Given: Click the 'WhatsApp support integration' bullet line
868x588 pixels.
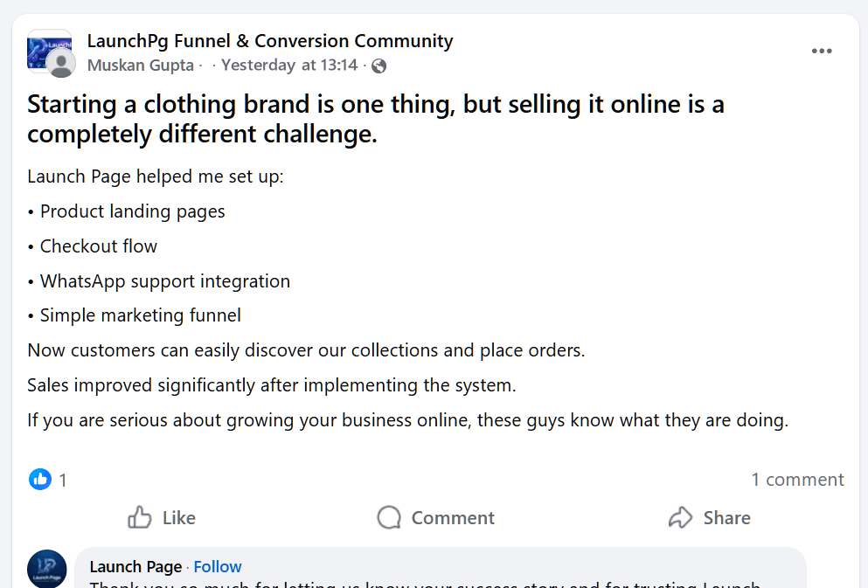Looking at the screenshot, I should coord(165,281).
